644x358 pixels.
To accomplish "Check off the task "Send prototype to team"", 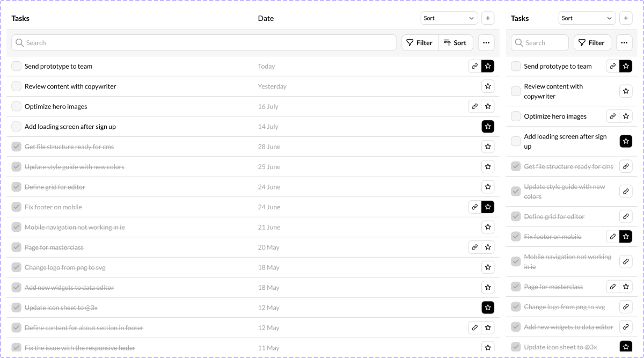I will point(16,66).
